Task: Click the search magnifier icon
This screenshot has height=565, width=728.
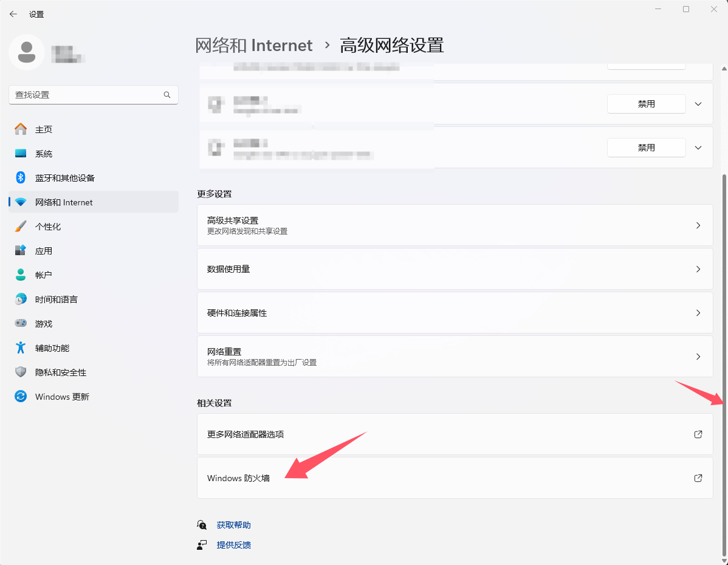Action: 167,95
